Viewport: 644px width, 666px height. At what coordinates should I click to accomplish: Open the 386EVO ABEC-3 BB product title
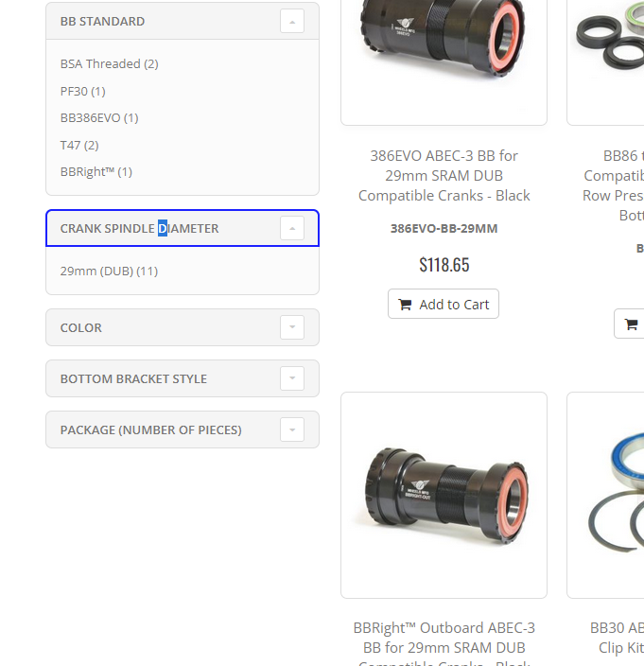click(x=444, y=175)
